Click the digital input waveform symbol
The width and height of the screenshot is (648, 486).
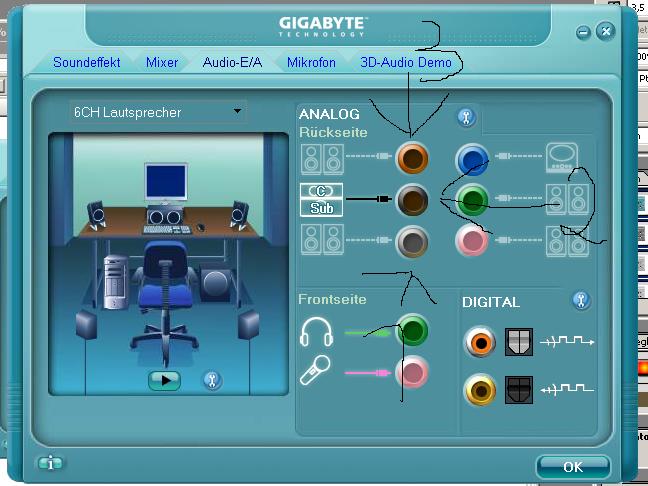coord(567,389)
